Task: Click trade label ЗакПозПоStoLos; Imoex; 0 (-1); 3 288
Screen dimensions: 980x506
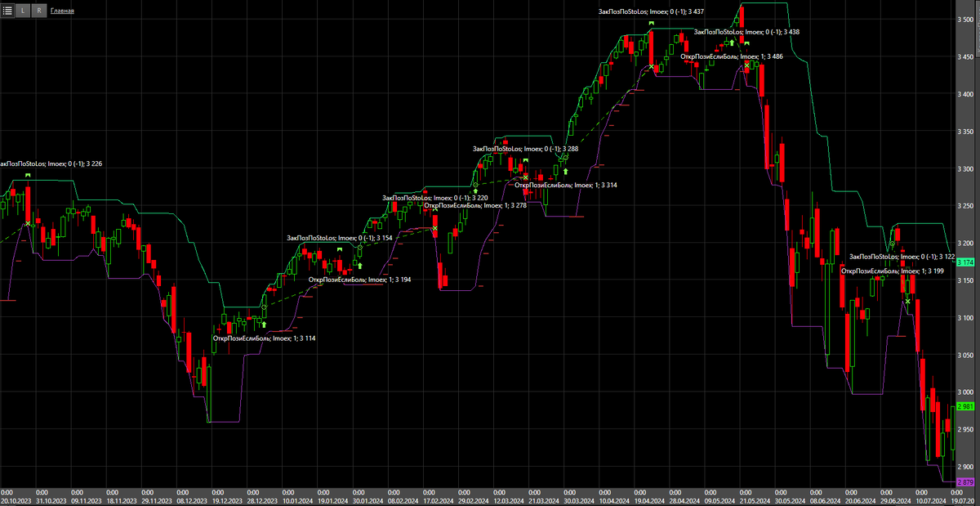Action: (526, 149)
